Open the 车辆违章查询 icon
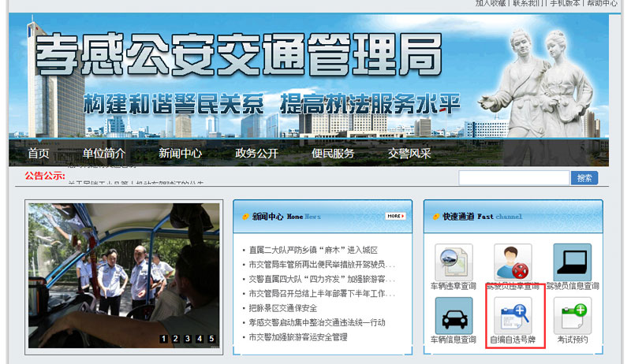The height and width of the screenshot is (364, 631). pos(454,262)
